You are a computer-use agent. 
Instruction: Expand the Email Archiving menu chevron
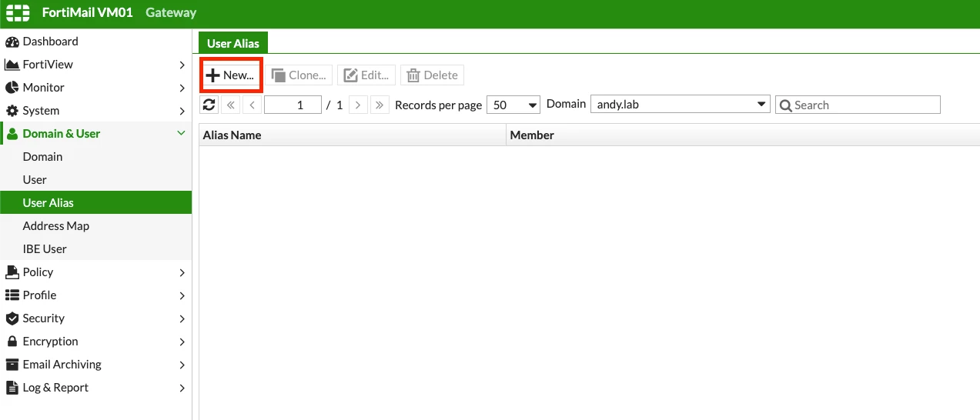[x=182, y=365]
